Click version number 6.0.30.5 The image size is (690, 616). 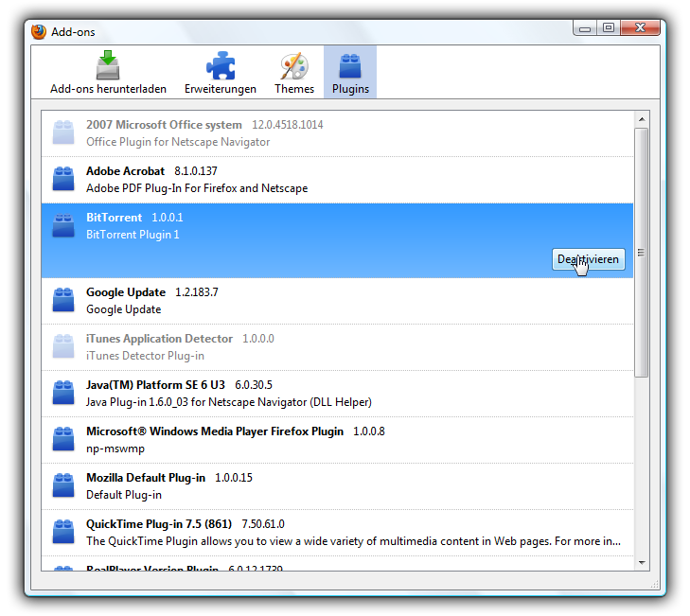tap(254, 385)
